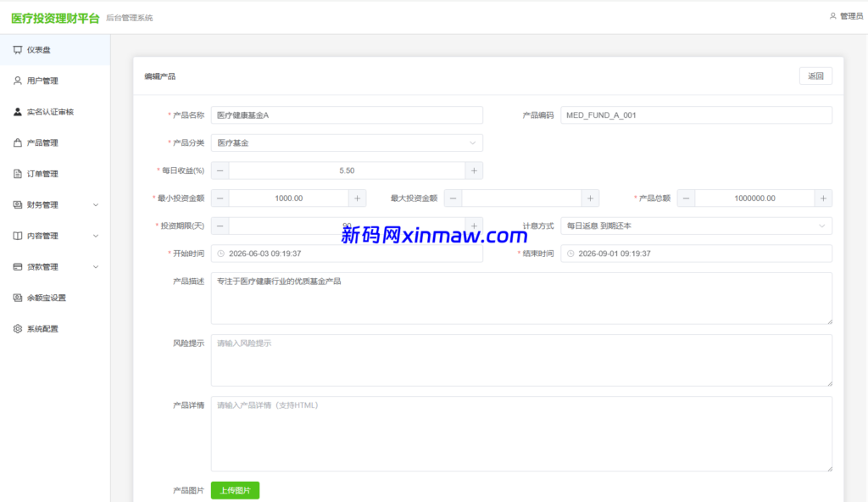Click the 贷款管理 card icon

coord(18,267)
